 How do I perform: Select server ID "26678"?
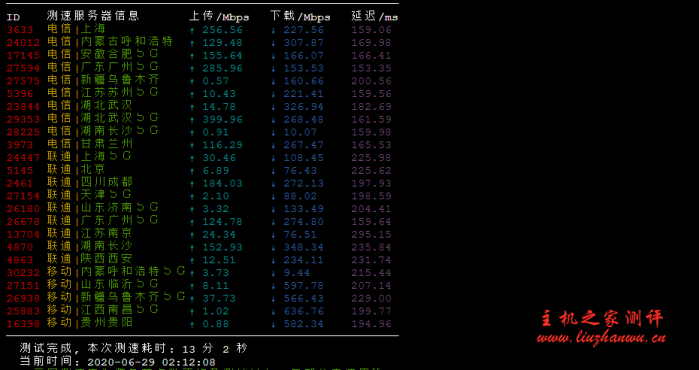(23, 222)
